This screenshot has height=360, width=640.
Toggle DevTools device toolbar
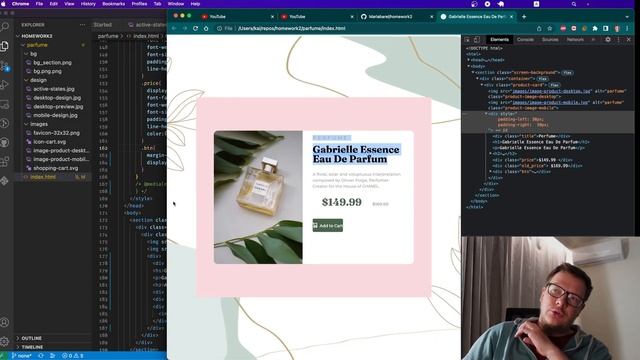(477, 40)
